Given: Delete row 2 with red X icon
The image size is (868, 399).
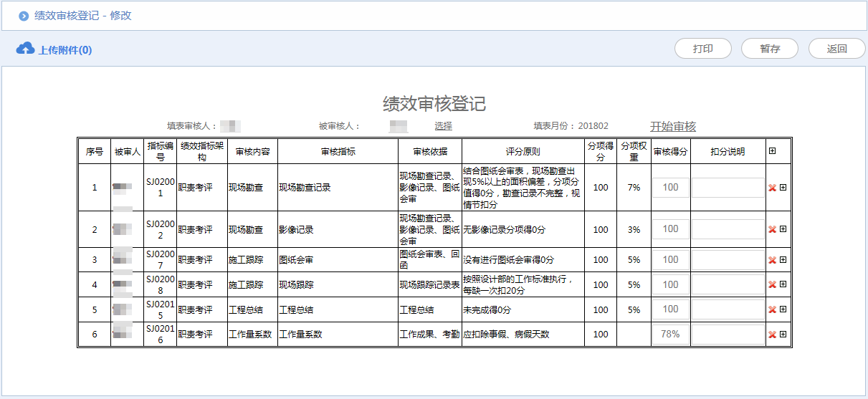Looking at the screenshot, I should (x=772, y=229).
